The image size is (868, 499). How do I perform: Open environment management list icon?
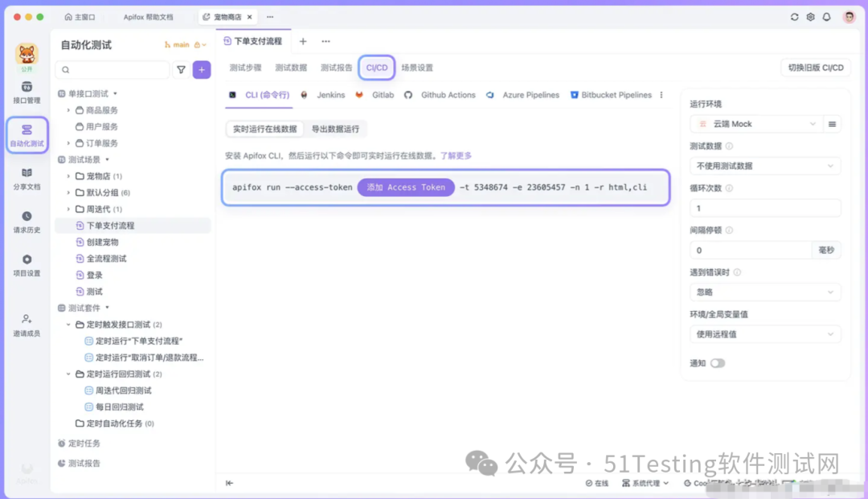coord(832,124)
